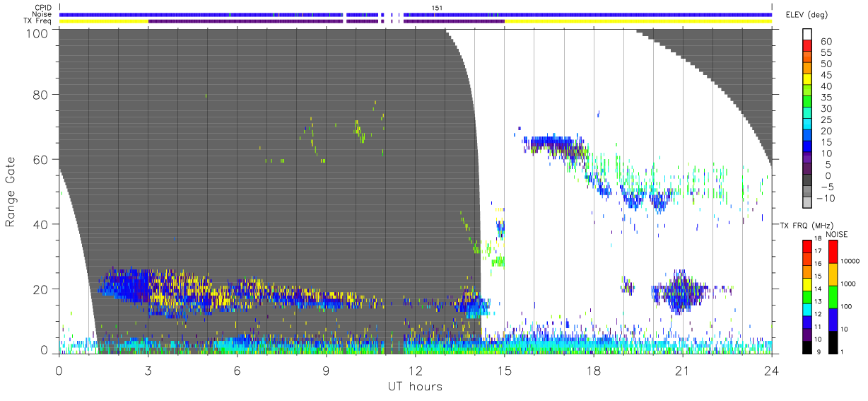Click the "Range Gate" y-axis title
The height and width of the screenshot is (401, 868).
pos(11,192)
